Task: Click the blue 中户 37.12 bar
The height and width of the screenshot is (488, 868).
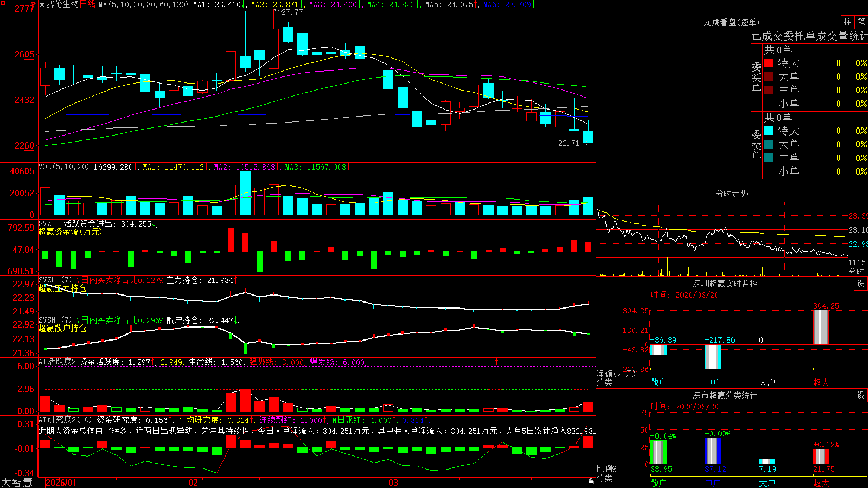Action: tap(713, 451)
